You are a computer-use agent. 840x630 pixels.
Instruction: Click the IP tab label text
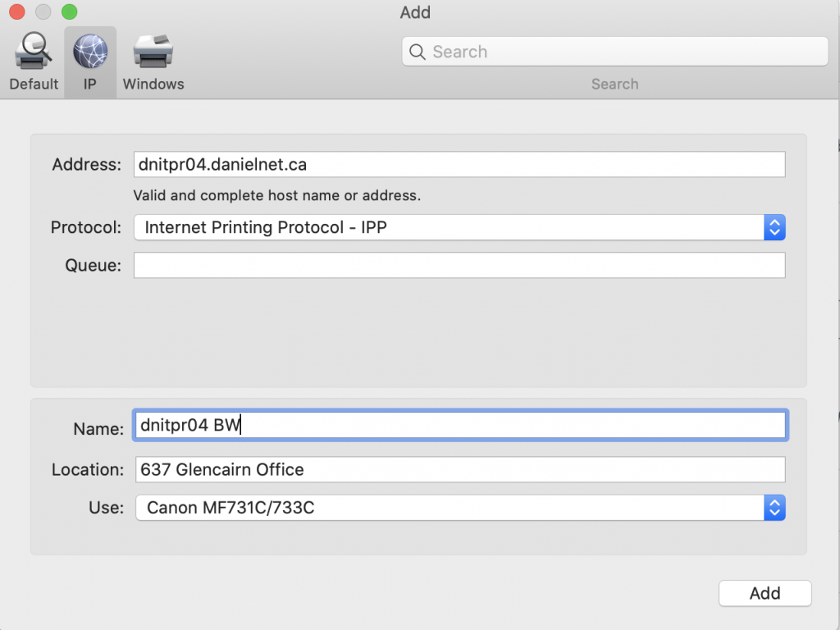tap(90, 84)
